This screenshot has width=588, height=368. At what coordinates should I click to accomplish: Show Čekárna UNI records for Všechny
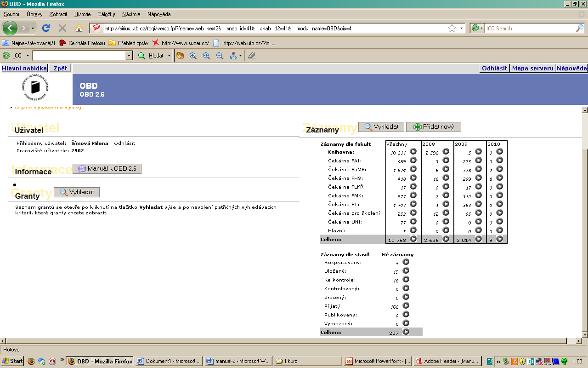(x=413, y=221)
